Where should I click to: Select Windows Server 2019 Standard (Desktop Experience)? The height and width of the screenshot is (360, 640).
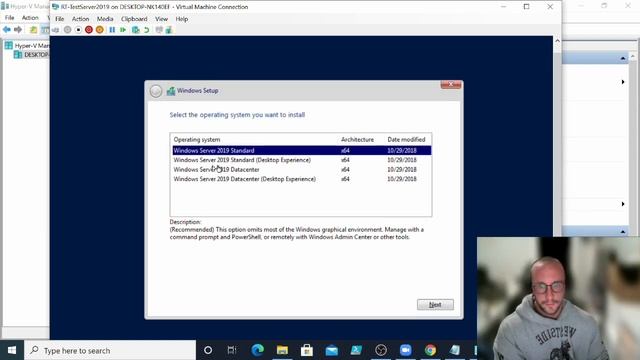coord(302,160)
